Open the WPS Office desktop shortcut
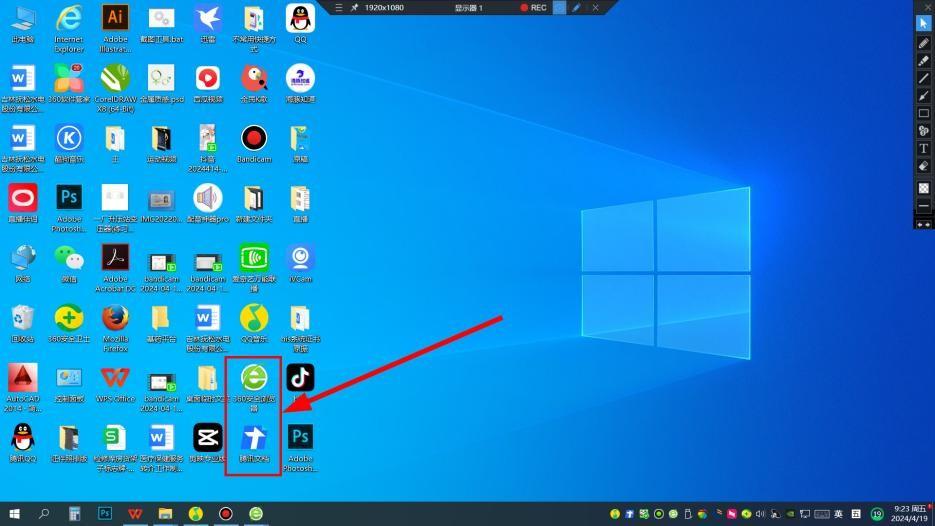The width and height of the screenshot is (935, 526). [x=115, y=378]
